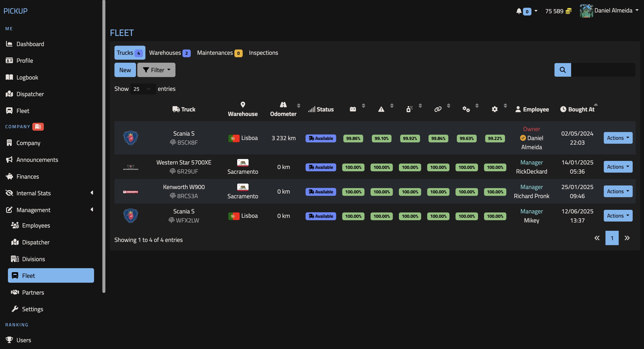Click the notification bell icon
Viewport: 644px width, 349px height.
[x=519, y=11]
